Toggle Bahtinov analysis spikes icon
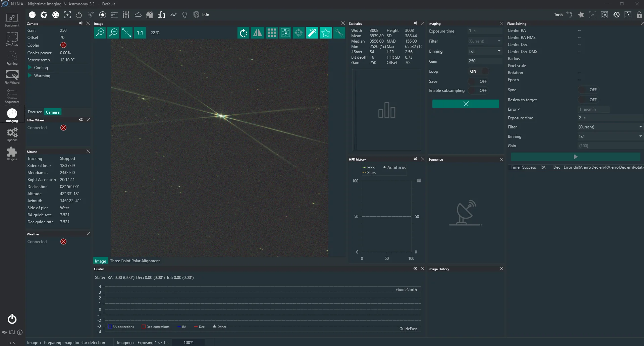The height and width of the screenshot is (346, 644). (339, 33)
